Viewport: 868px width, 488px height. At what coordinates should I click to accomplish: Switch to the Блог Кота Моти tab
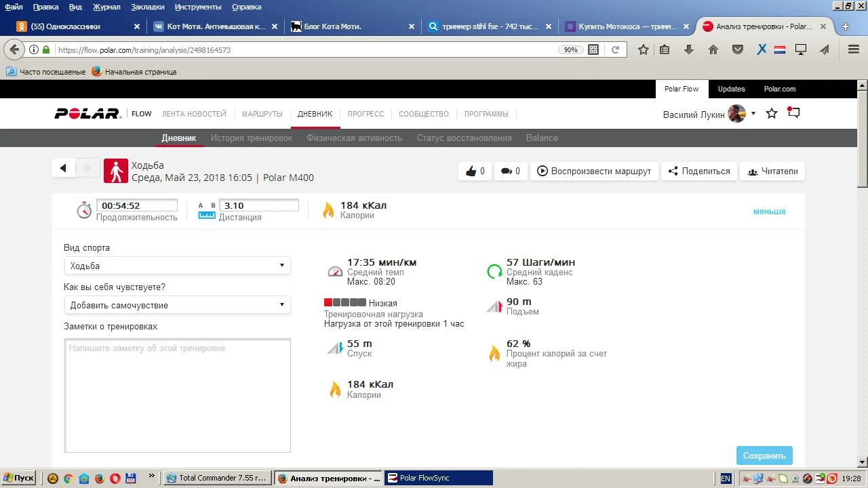click(351, 26)
